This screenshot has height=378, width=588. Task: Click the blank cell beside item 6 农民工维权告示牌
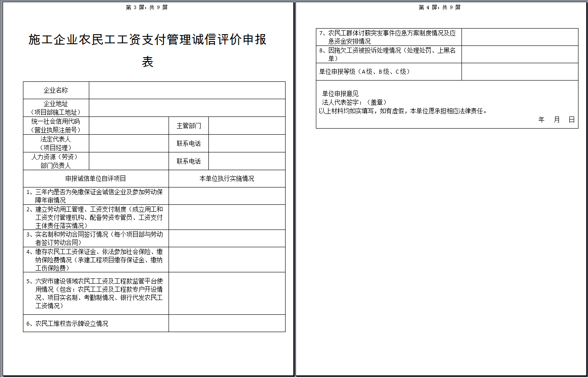(227, 323)
